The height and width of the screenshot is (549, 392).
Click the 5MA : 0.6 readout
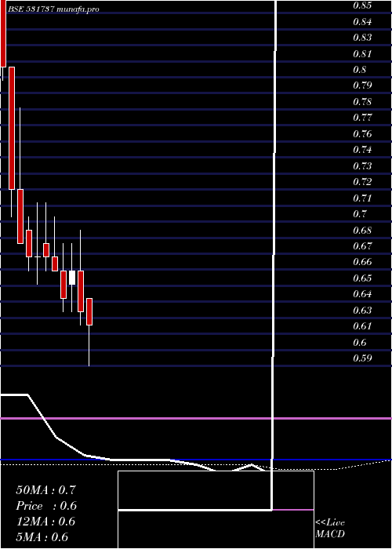point(42,537)
